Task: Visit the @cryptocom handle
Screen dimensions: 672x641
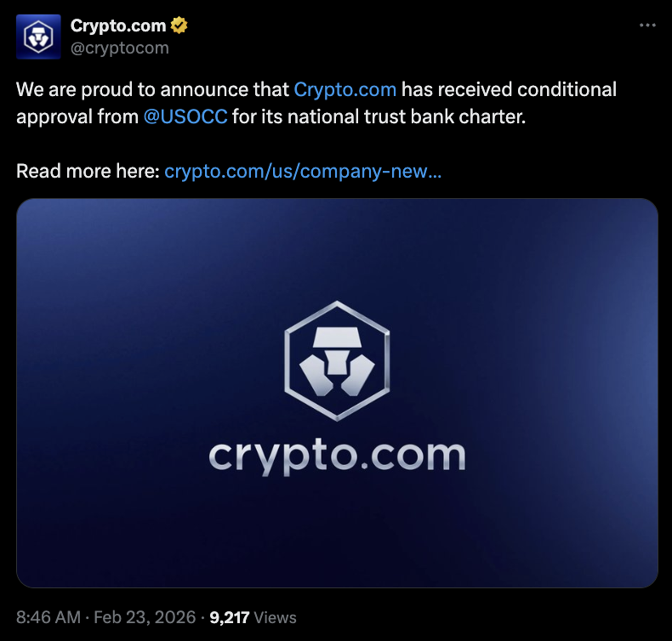Action: [119, 48]
